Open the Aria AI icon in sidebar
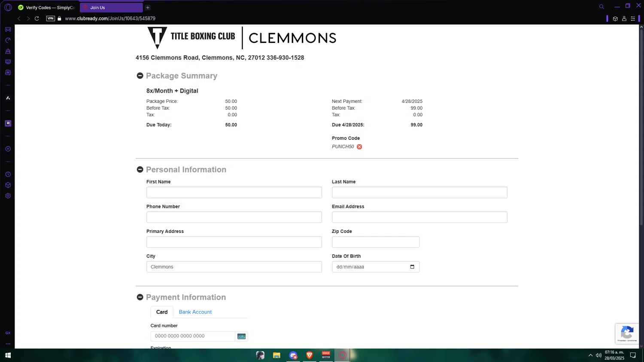Viewport: 644px width, 362px height. (x=8, y=98)
